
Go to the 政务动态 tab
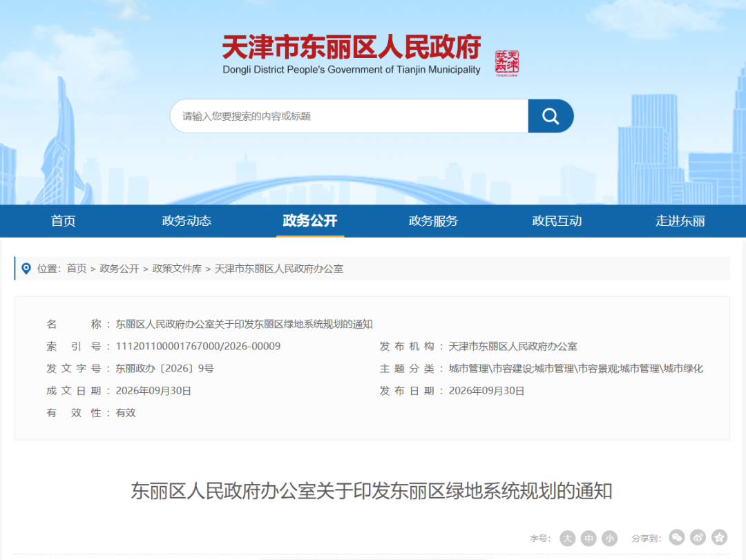click(186, 221)
